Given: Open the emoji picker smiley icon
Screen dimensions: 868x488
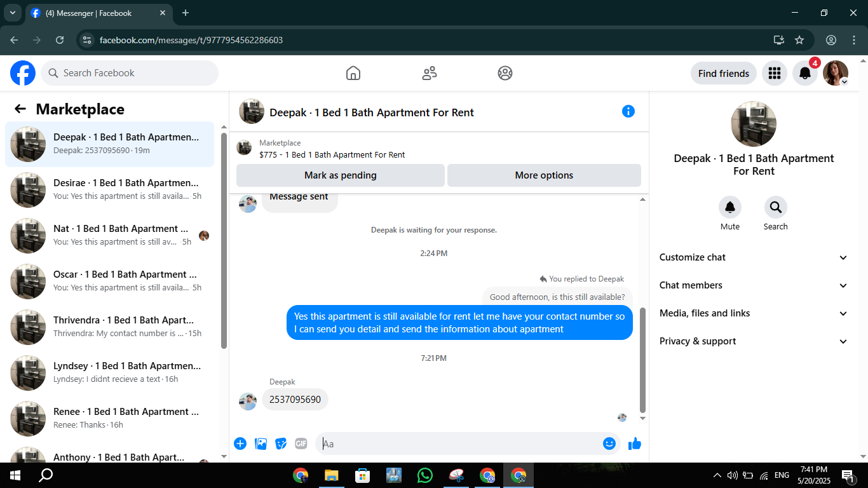Looking at the screenshot, I should click(x=609, y=444).
